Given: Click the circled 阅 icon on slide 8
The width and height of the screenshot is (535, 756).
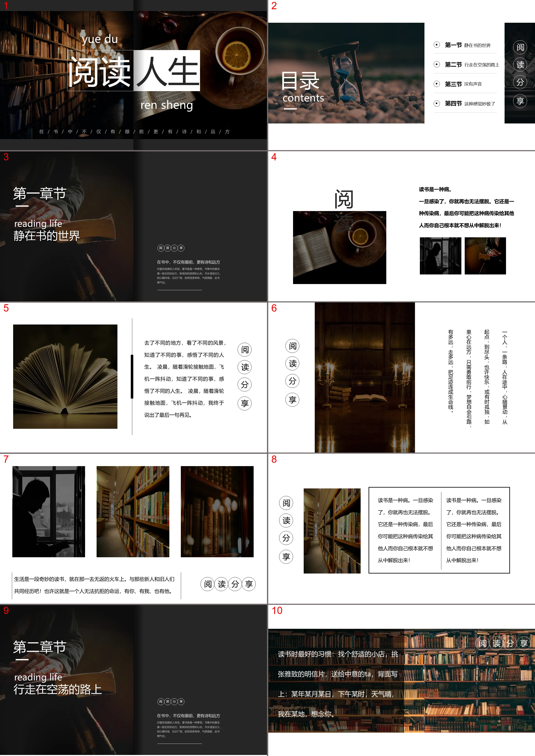Looking at the screenshot, I should coord(286,503).
